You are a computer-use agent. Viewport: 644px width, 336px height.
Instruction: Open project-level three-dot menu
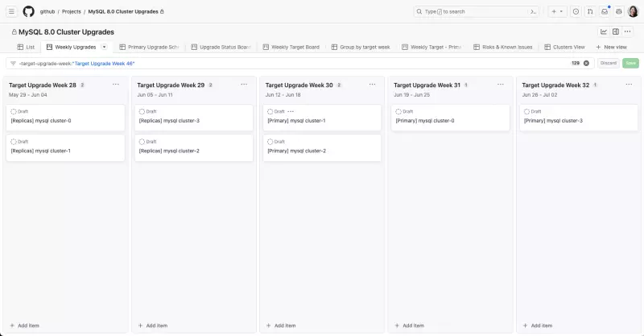pyautogui.click(x=628, y=31)
